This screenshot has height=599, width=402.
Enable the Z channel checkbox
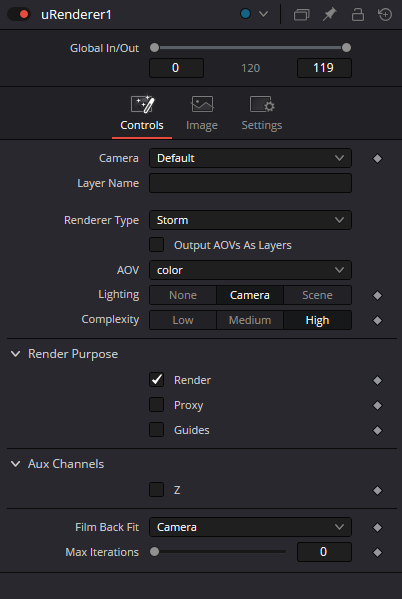click(x=156, y=490)
